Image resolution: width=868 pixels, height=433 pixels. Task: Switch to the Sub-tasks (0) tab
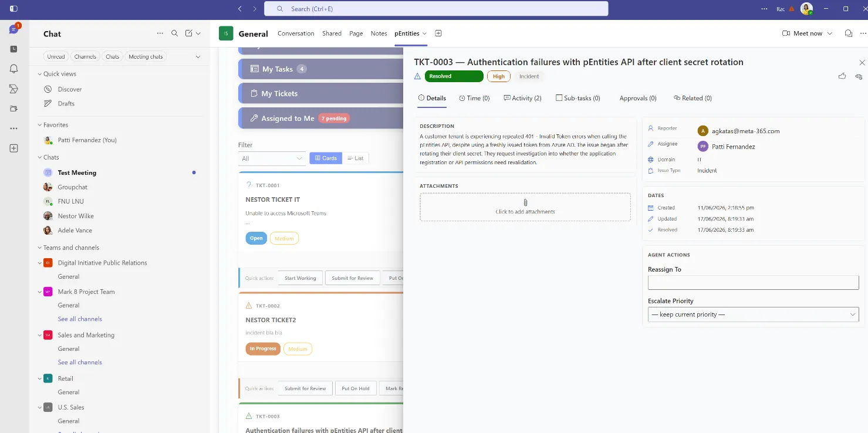pyautogui.click(x=578, y=98)
